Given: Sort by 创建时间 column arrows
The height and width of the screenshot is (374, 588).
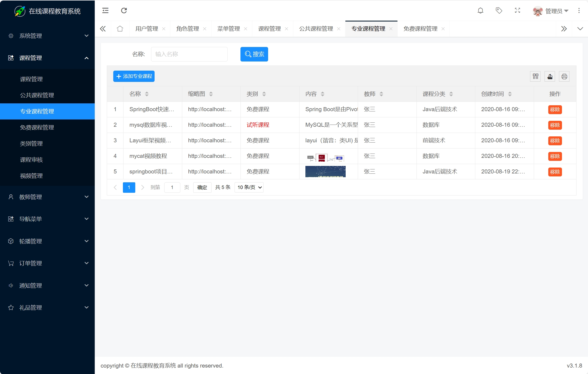Looking at the screenshot, I should click(510, 94).
